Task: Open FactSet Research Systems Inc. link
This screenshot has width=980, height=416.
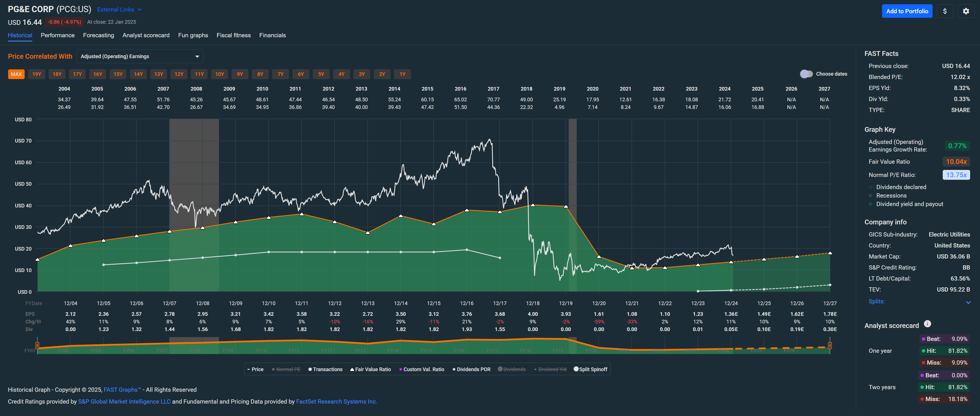Action: tap(337, 402)
